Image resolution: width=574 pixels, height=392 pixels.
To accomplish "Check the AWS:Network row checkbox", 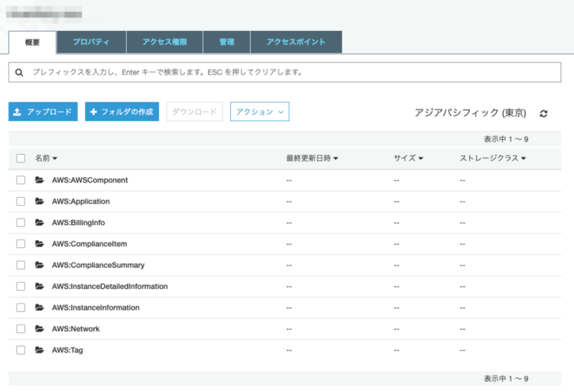I will [x=21, y=328].
